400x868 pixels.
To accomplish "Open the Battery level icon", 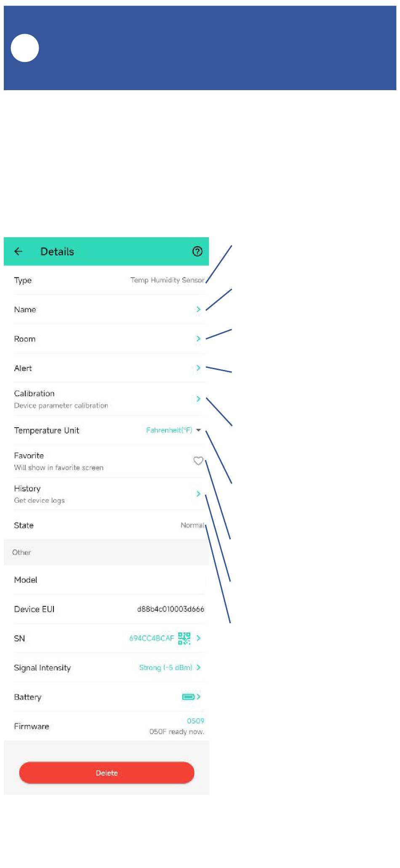I will (188, 697).
